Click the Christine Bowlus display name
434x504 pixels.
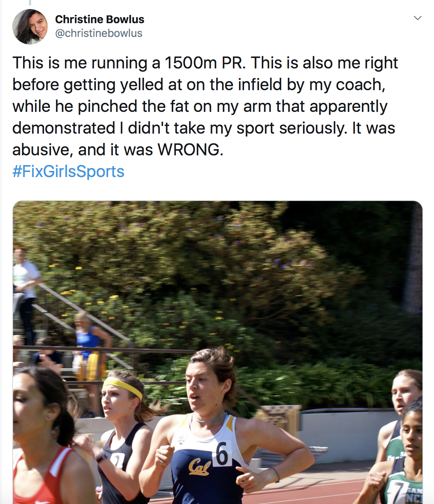point(99,19)
